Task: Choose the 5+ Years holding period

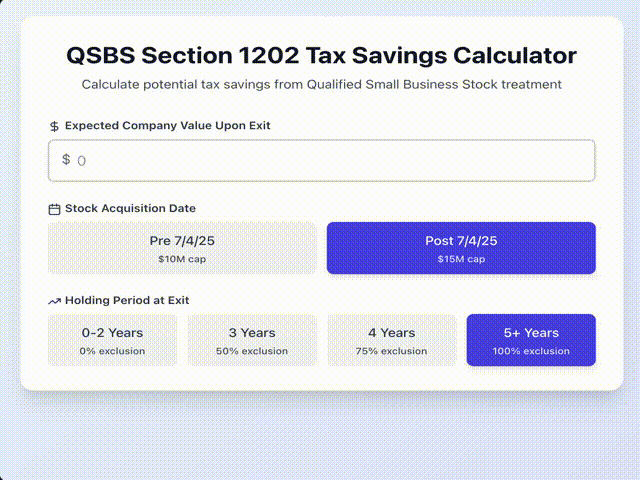Action: 531,340
